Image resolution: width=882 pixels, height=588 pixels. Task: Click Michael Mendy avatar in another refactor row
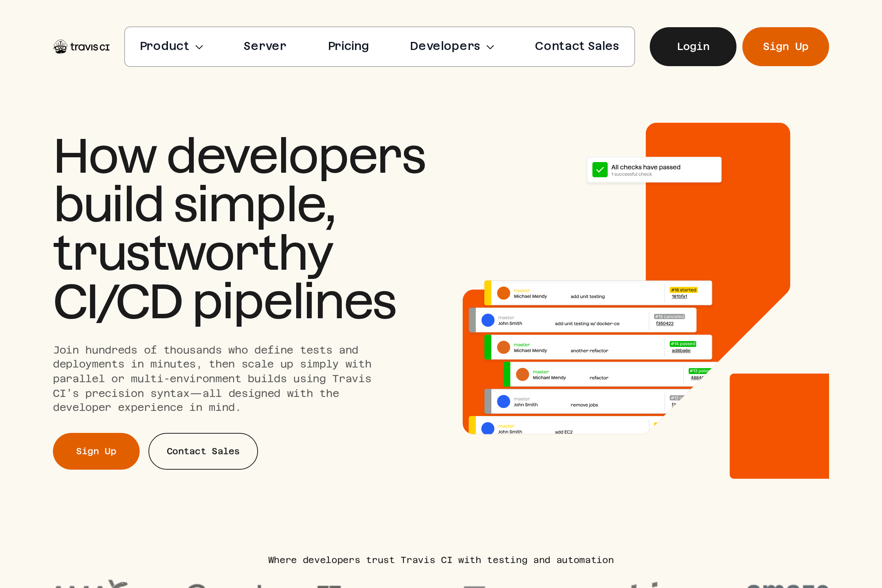pyautogui.click(x=503, y=347)
